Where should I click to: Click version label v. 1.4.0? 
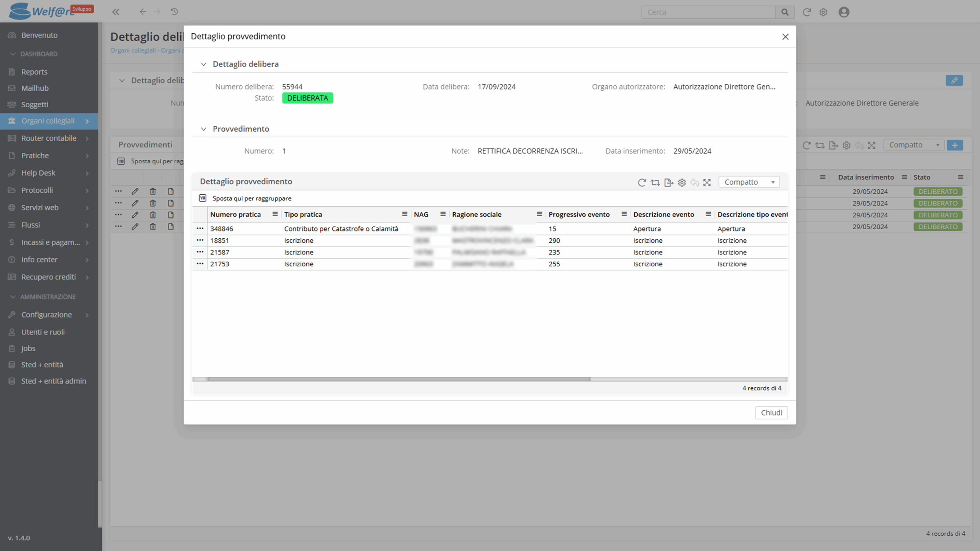pos(19,538)
